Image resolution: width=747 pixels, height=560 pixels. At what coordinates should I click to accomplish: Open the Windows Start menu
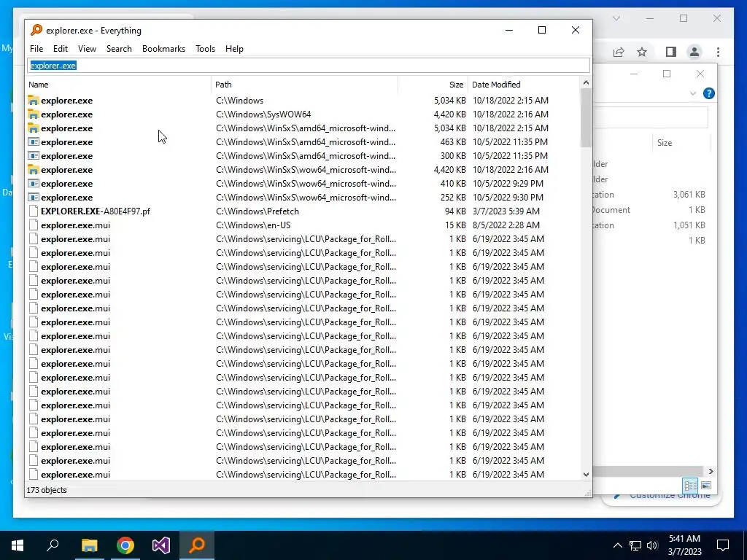18,545
